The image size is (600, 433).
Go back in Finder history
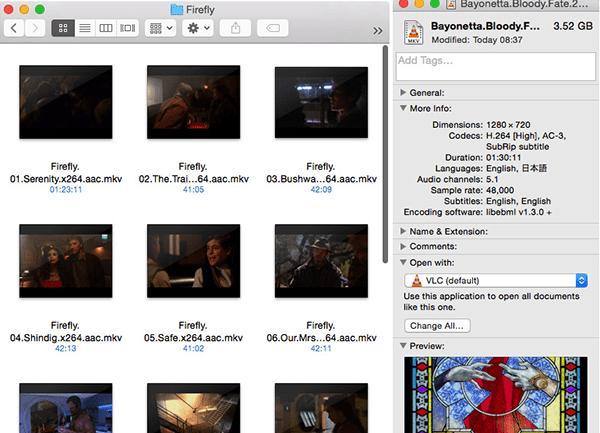[x=14, y=28]
